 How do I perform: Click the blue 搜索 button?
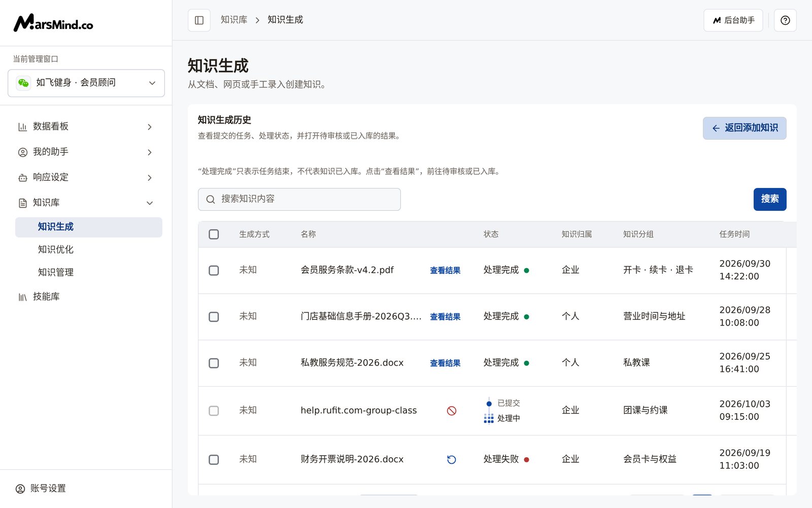tap(770, 199)
